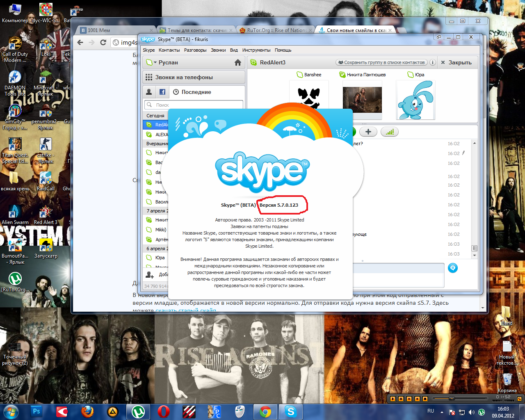
Task: Open the Звонки menu
Action: click(218, 50)
